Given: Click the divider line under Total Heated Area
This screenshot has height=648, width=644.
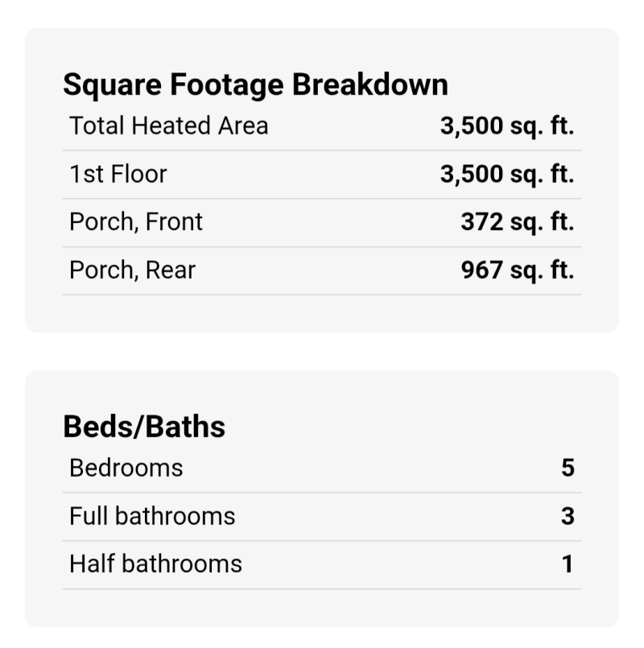Looking at the screenshot, I should (322, 150).
